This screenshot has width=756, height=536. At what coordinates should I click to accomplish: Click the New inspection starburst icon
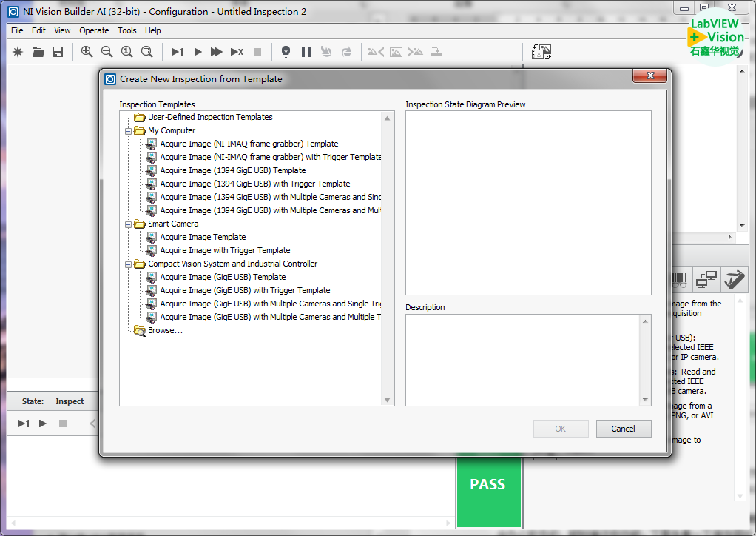[18, 52]
